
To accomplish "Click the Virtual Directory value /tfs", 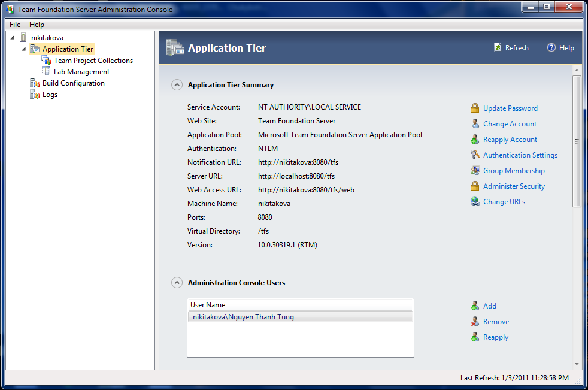I will tap(263, 231).
